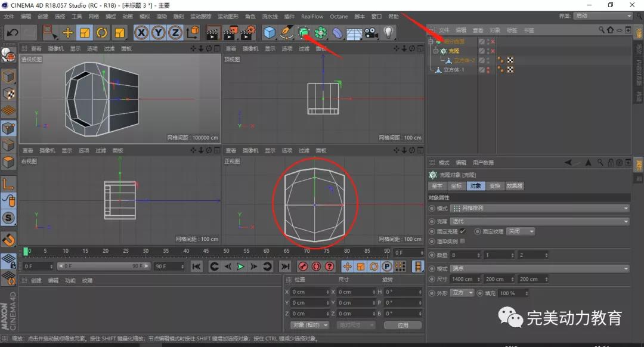The height and width of the screenshot is (347, 644).
Task: Toggle the 固定克隆 checkbox
Action: pyautogui.click(x=462, y=231)
